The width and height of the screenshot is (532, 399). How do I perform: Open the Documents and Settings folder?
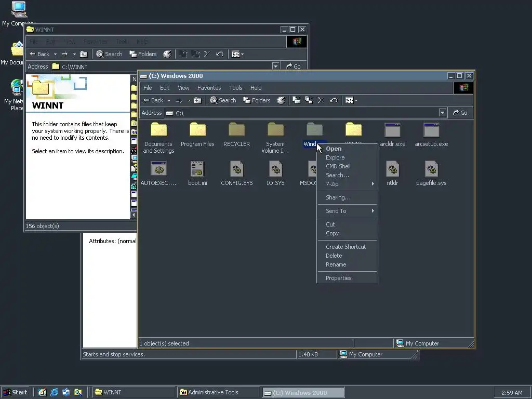pyautogui.click(x=158, y=129)
